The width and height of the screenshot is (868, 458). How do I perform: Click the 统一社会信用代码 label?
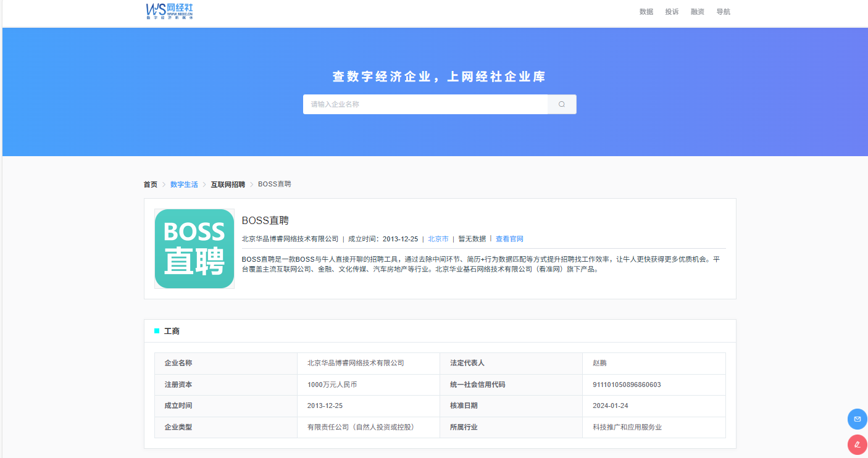[x=478, y=385]
